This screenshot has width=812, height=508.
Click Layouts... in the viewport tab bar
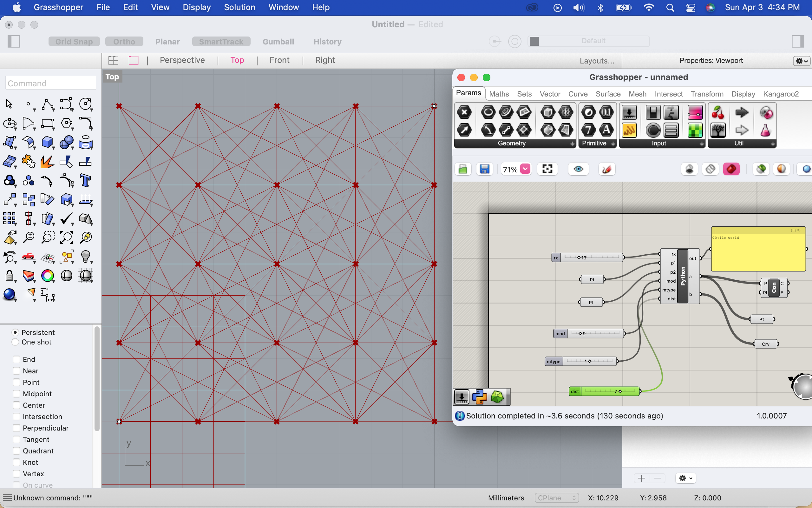(x=597, y=61)
